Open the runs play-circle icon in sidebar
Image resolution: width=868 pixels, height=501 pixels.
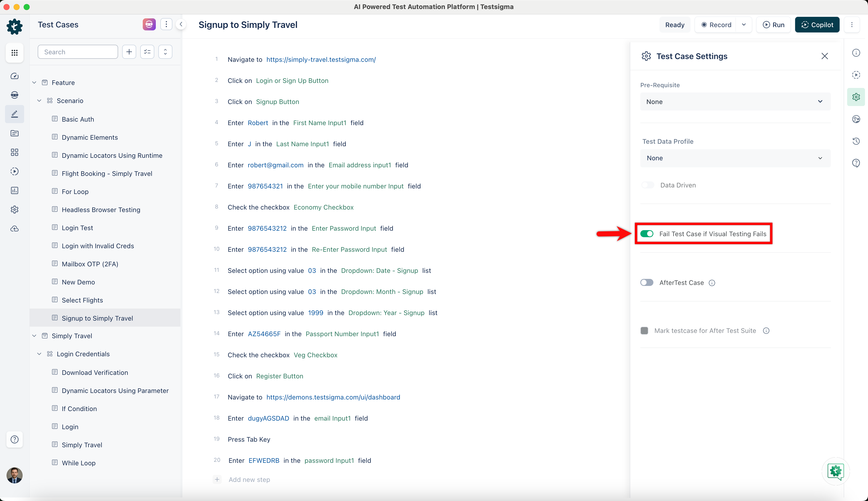click(x=15, y=171)
